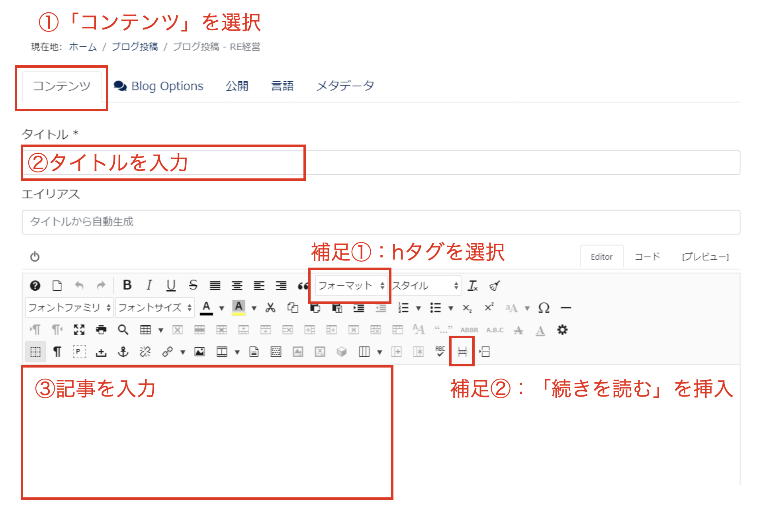Open the メタデータ tab
Viewport: 759px width, 532px height.
tap(345, 86)
